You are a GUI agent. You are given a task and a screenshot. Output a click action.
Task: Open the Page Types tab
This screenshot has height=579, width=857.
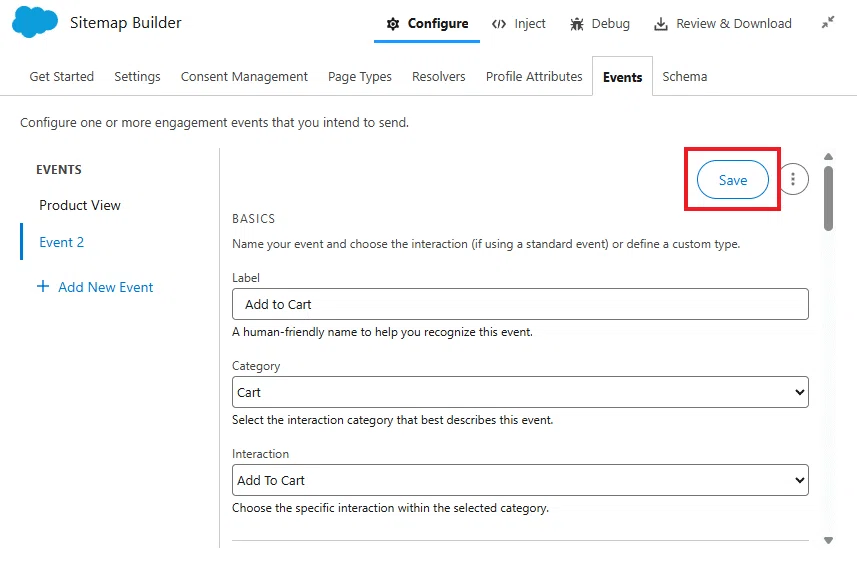[360, 77]
